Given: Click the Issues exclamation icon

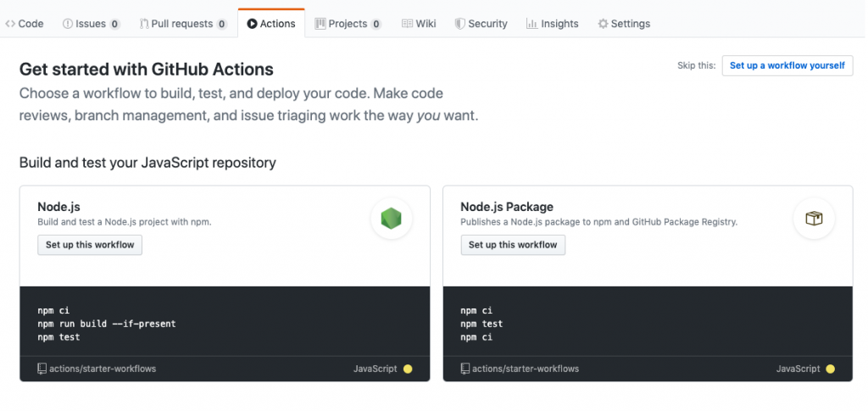Looking at the screenshot, I should (x=68, y=24).
